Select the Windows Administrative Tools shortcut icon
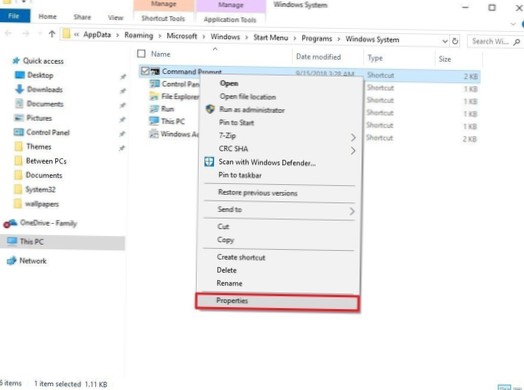524x390 pixels. [154, 134]
